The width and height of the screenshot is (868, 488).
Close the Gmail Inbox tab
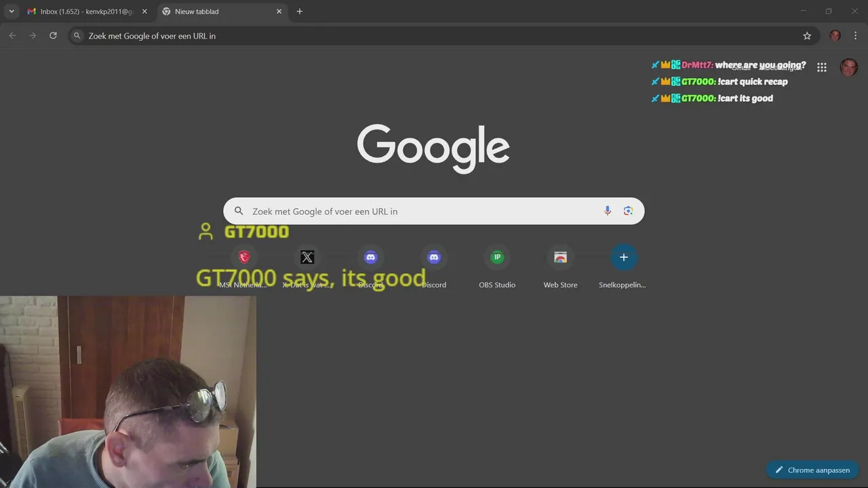tap(144, 12)
